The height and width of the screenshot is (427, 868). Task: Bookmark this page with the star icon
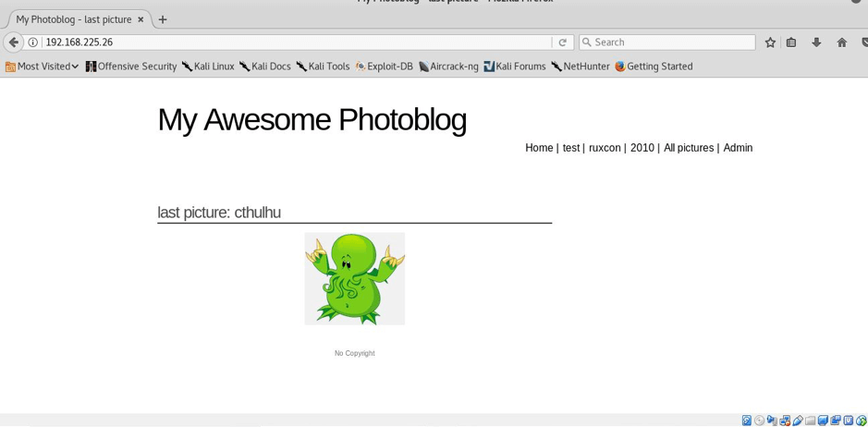[x=770, y=43]
